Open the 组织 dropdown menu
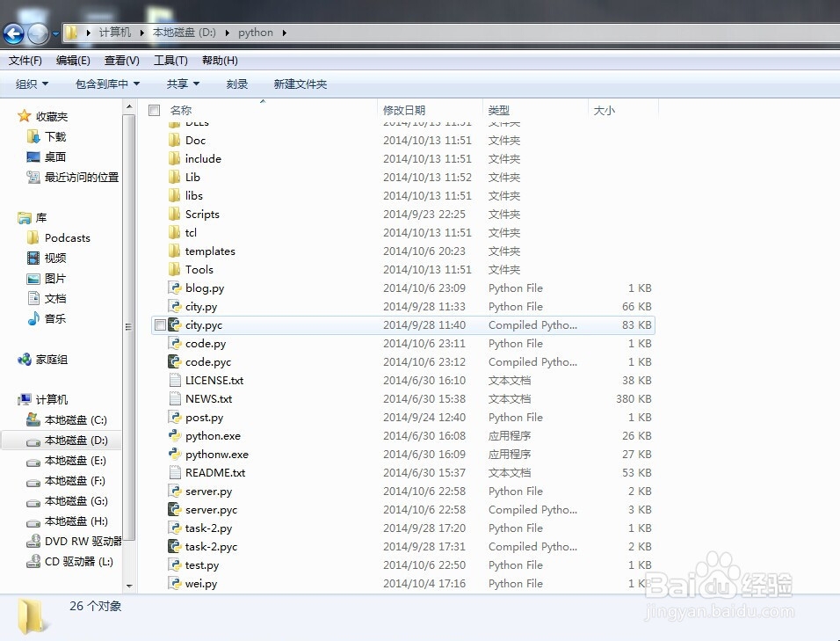The image size is (840, 641). click(x=32, y=84)
